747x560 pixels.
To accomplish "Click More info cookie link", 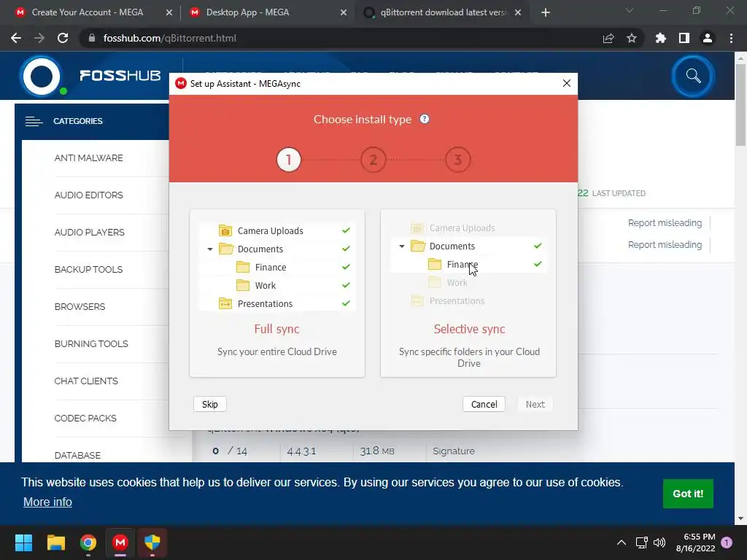I will click(47, 502).
